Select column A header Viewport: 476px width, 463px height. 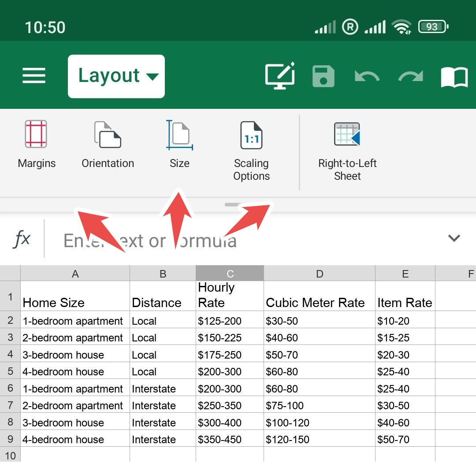pyautogui.click(x=75, y=274)
